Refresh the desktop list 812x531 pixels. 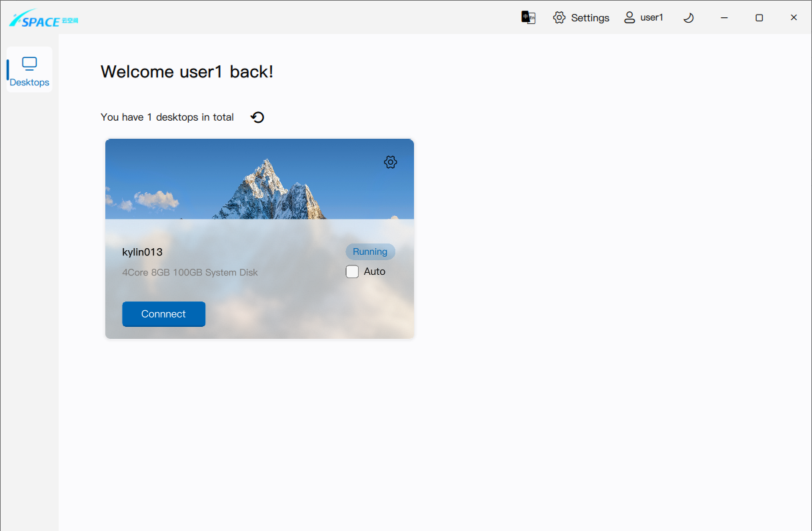coord(257,117)
